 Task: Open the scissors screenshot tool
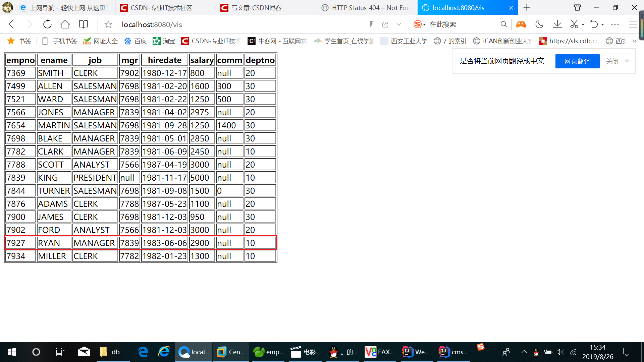(574, 24)
